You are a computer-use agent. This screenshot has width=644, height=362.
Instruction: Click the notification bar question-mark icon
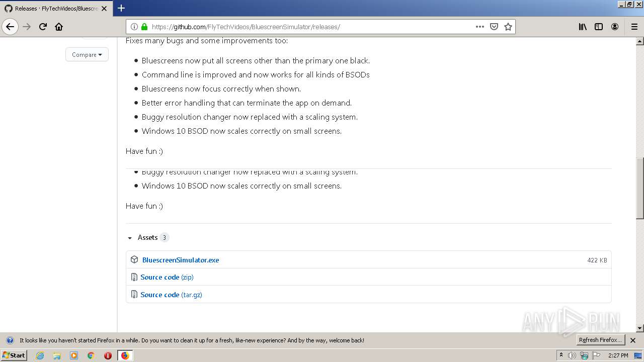point(10,340)
